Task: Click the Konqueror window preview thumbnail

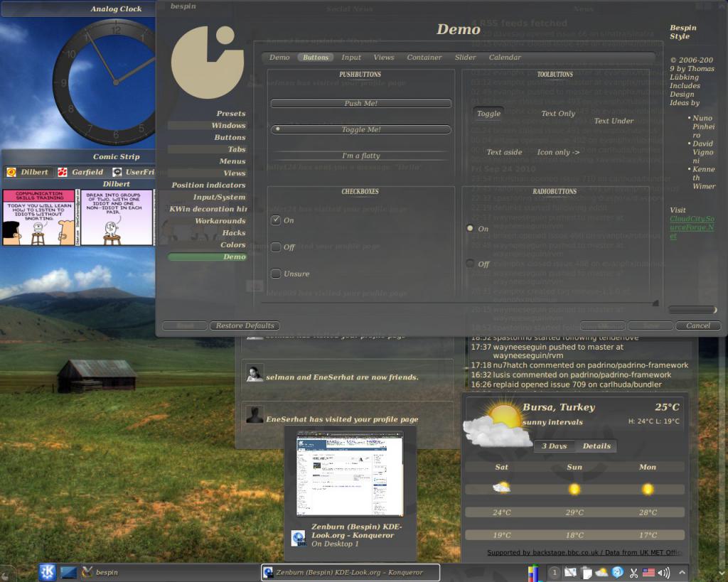Action: coord(350,473)
